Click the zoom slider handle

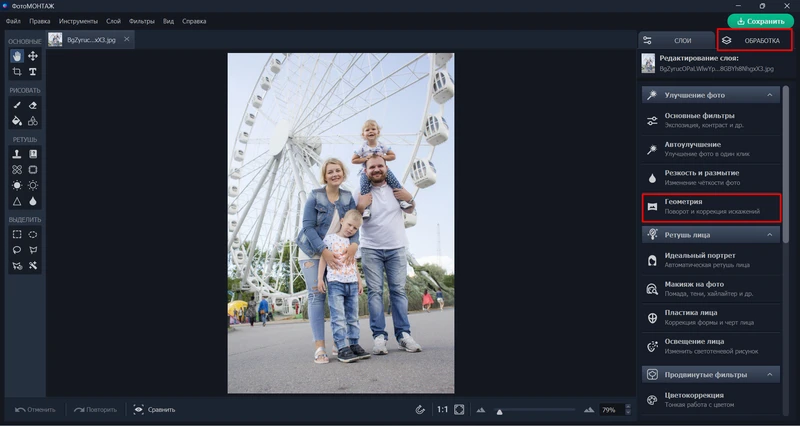click(499, 412)
